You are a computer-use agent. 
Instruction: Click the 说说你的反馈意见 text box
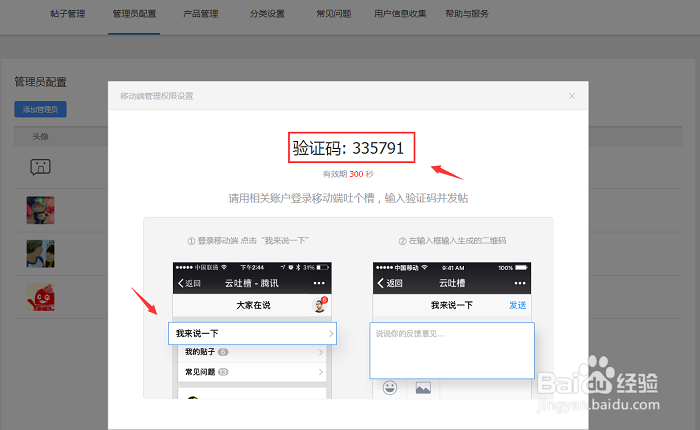tap(452, 351)
